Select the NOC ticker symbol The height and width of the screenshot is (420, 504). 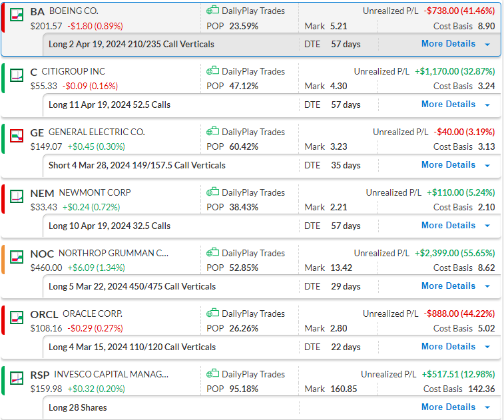click(x=42, y=254)
